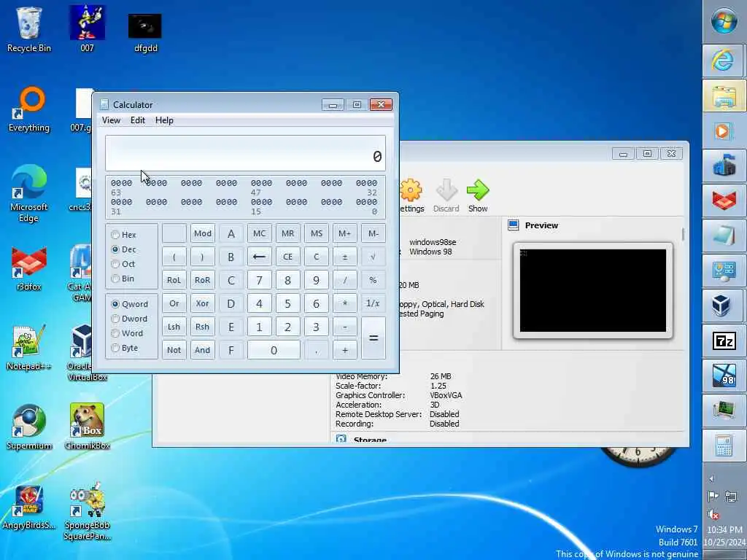
Task: Select the AngryBirds desktop shortcut
Action: click(x=28, y=507)
